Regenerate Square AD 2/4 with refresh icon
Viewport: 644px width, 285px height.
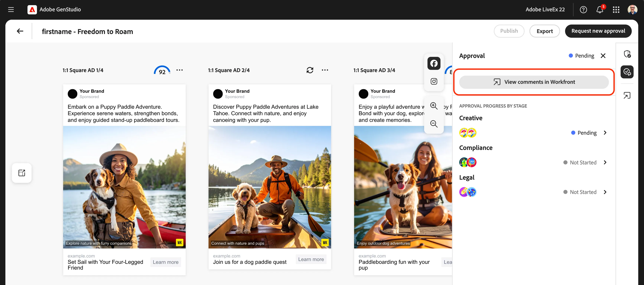pos(310,70)
